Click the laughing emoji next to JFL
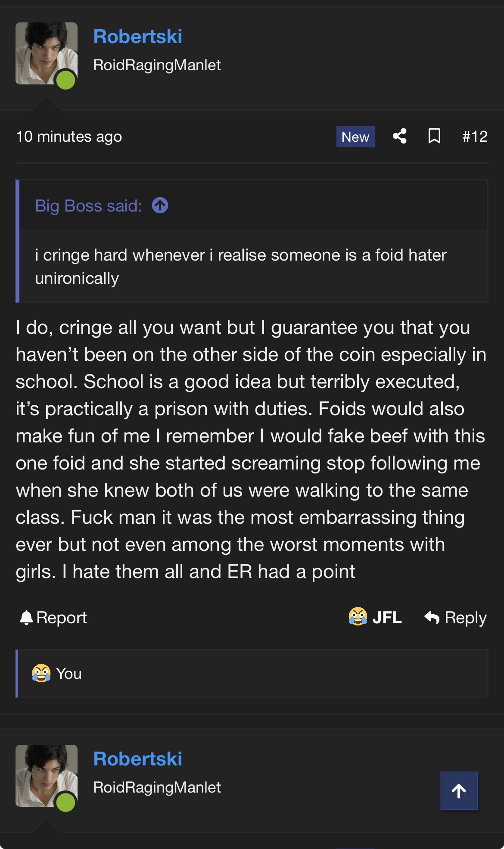This screenshot has height=849, width=504. (358, 616)
